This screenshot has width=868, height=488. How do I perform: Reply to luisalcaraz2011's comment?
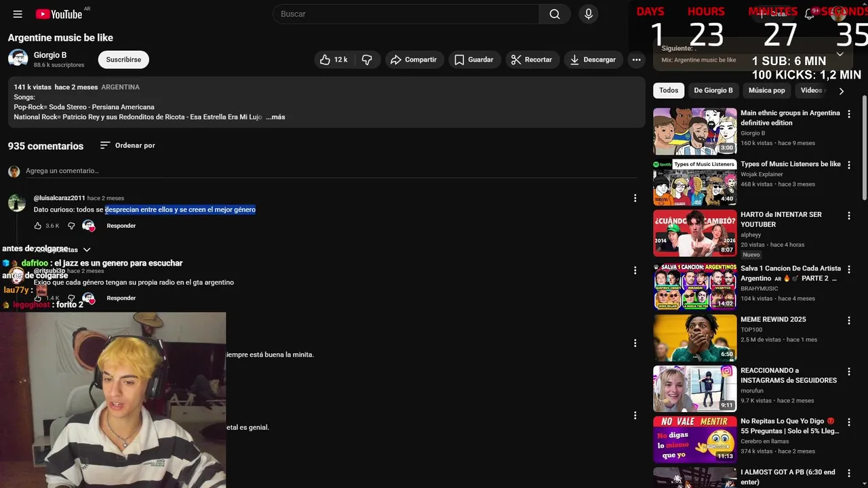(x=121, y=226)
